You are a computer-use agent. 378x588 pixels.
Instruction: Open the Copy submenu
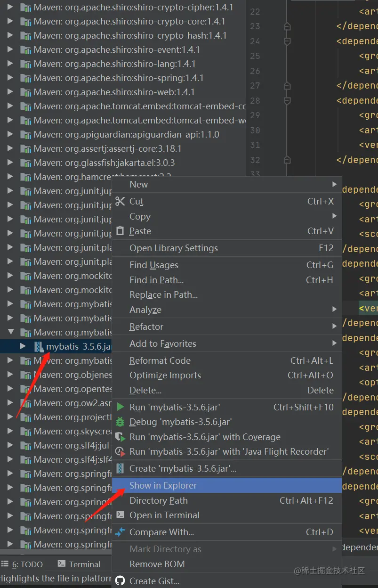[227, 216]
